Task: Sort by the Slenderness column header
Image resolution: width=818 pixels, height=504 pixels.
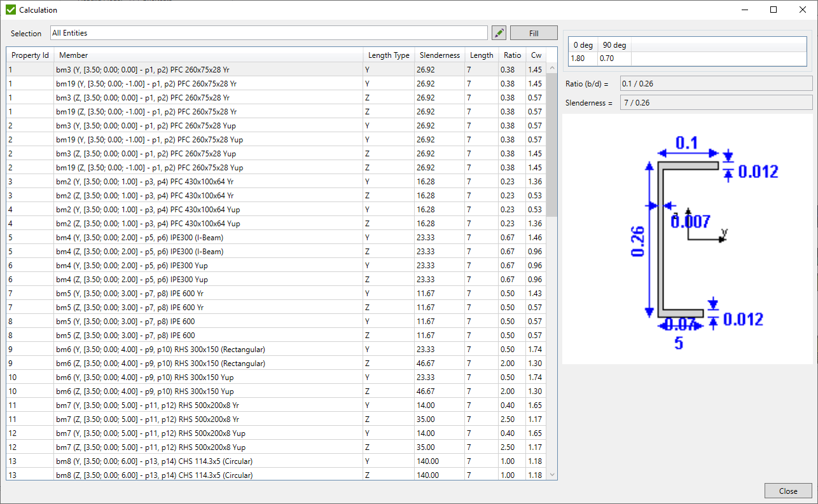Action: 440,55
